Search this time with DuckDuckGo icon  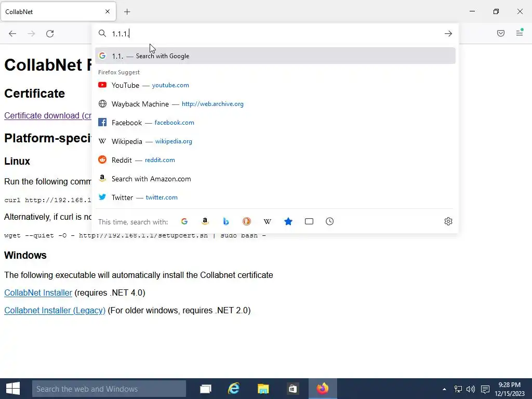[247, 221]
